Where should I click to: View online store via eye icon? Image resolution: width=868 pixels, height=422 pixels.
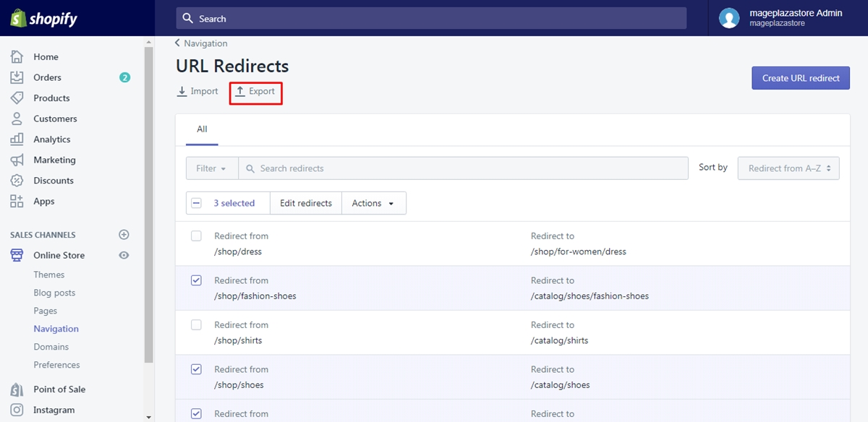click(124, 255)
